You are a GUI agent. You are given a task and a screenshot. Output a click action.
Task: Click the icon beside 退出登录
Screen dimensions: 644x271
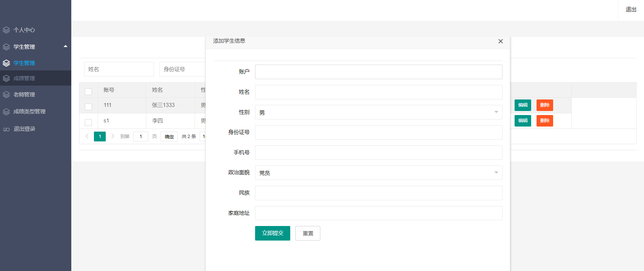point(6,129)
